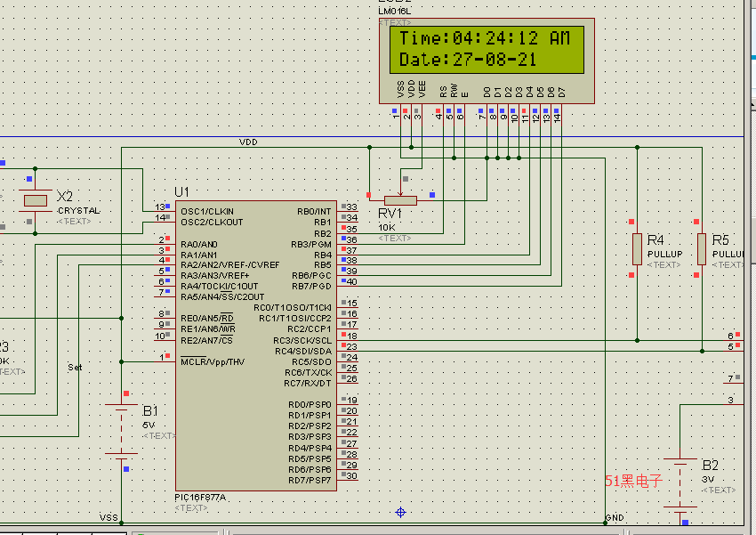This screenshot has width=756, height=535.
Task: Click the LCD 'D7' pin label
Action: (x=562, y=93)
